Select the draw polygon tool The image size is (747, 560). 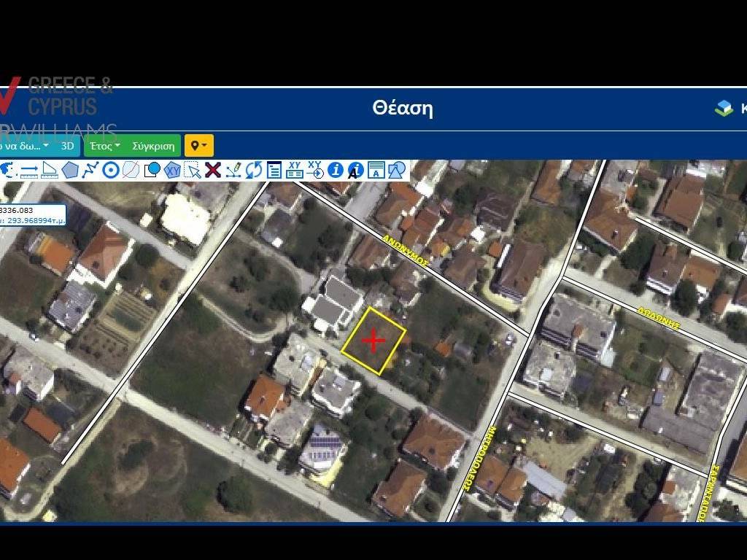click(x=70, y=170)
